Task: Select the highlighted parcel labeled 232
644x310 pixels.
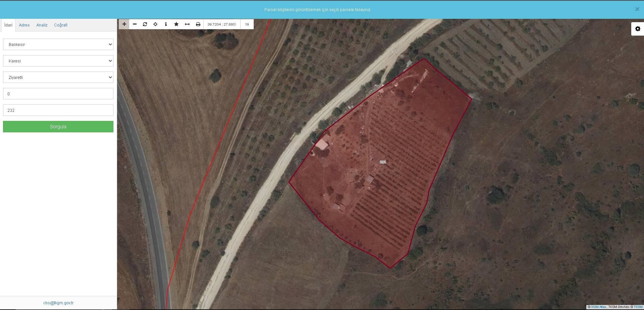Action: (x=383, y=162)
